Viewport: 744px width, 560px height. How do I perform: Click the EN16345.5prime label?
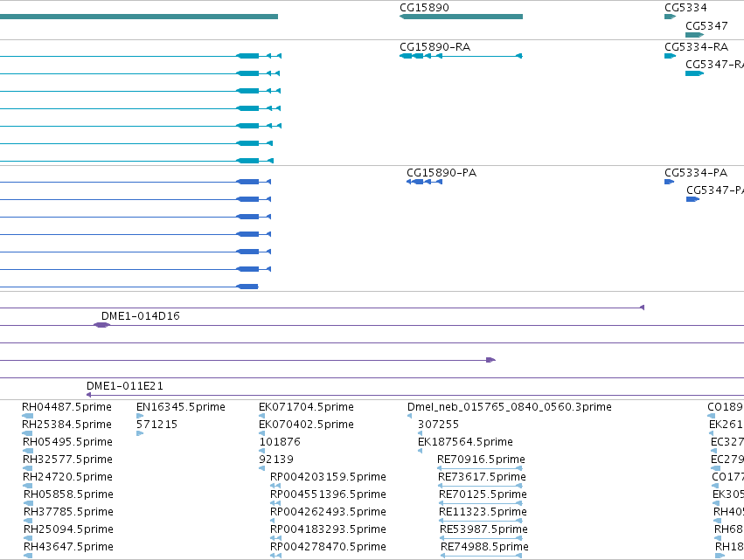tap(180, 407)
